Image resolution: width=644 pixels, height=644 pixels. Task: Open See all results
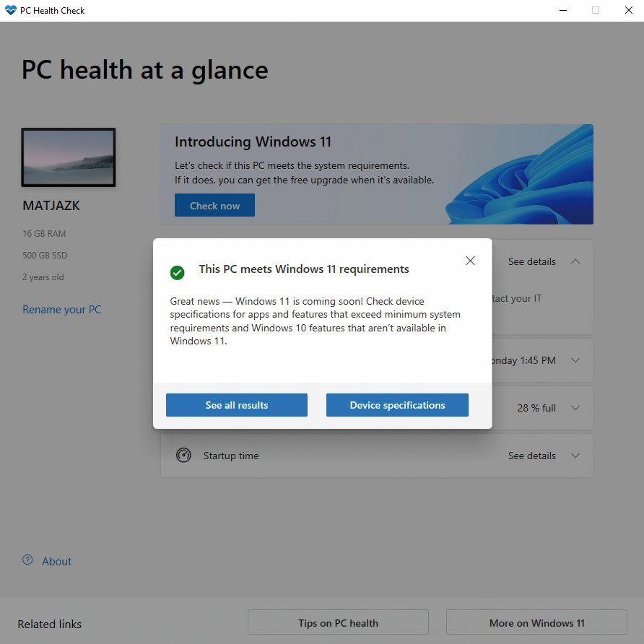click(237, 405)
